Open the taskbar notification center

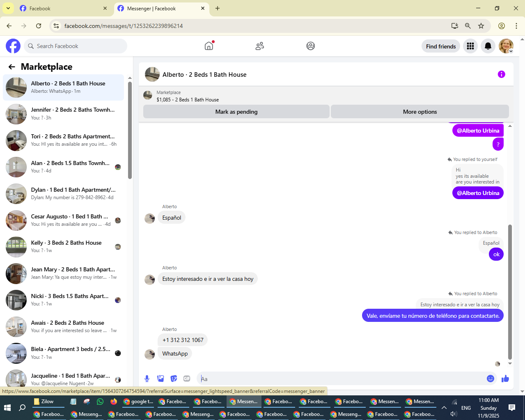click(x=512, y=408)
